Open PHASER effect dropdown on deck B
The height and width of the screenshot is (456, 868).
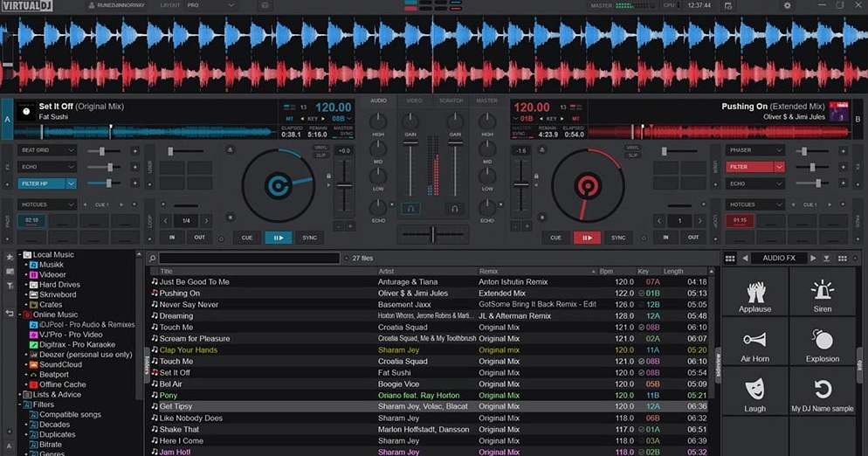pyautogui.click(x=755, y=150)
